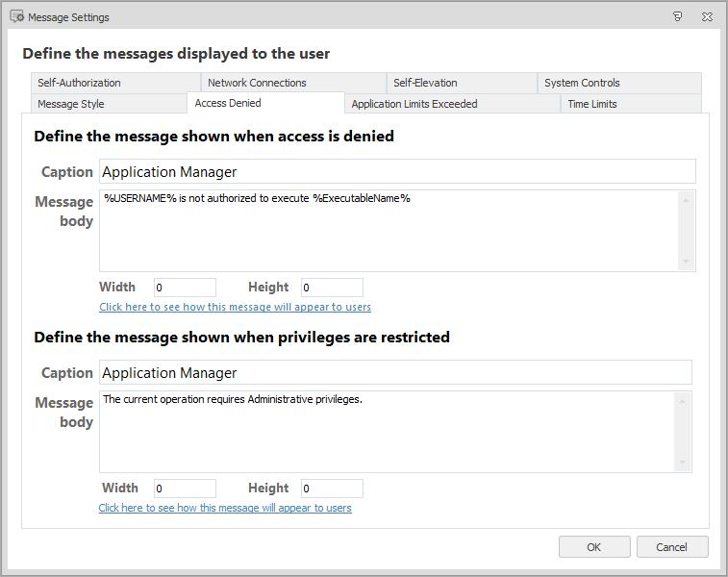Click the access denied Height field
This screenshot has width=728, height=577.
(332, 288)
